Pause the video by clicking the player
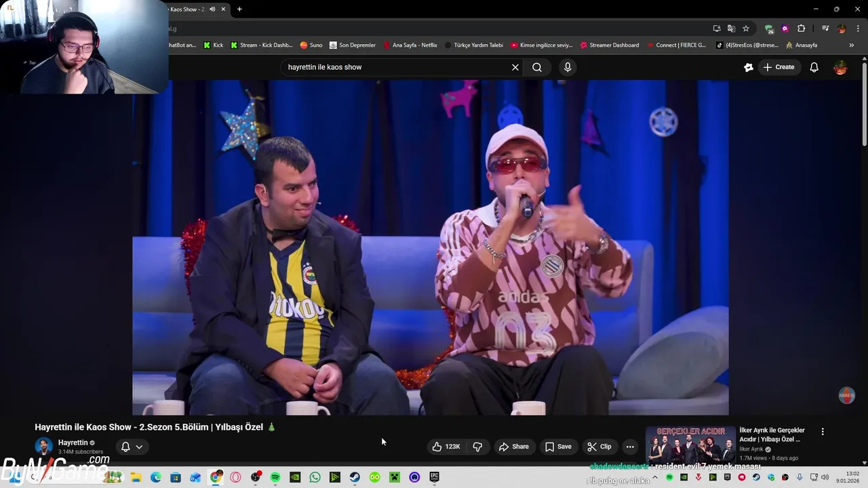 tap(431, 247)
